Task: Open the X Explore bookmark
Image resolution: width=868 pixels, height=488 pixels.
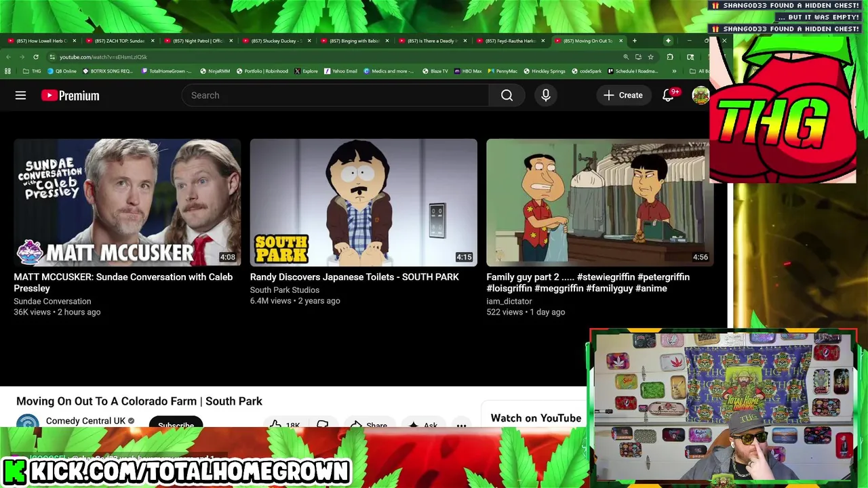Action: click(x=306, y=71)
